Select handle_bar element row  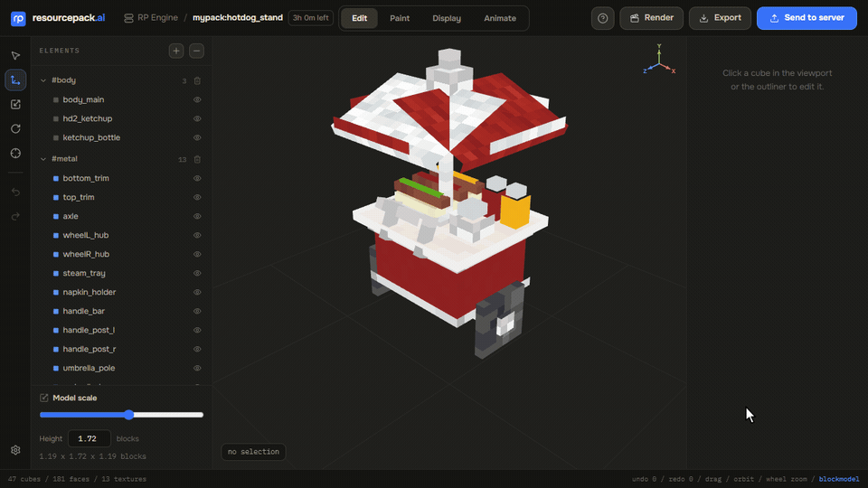(120, 311)
